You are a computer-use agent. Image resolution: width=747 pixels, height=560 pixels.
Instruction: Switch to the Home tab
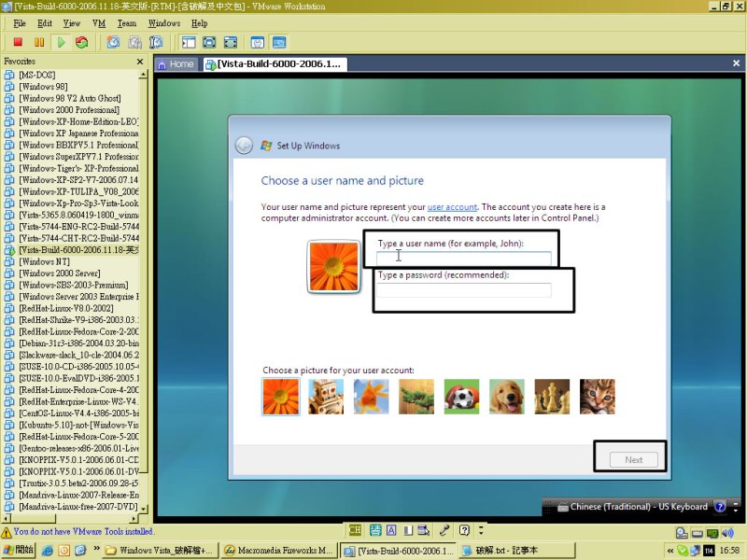176,64
